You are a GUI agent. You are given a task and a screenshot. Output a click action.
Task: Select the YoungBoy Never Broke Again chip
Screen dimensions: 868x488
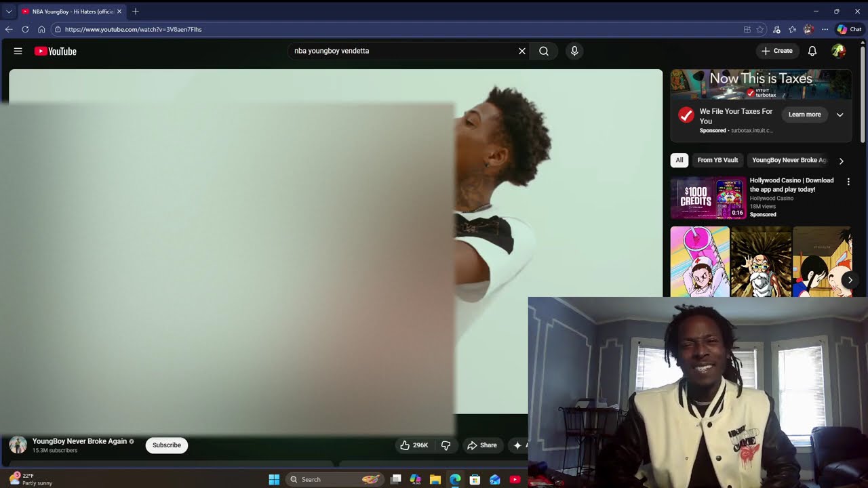pyautogui.click(x=789, y=161)
